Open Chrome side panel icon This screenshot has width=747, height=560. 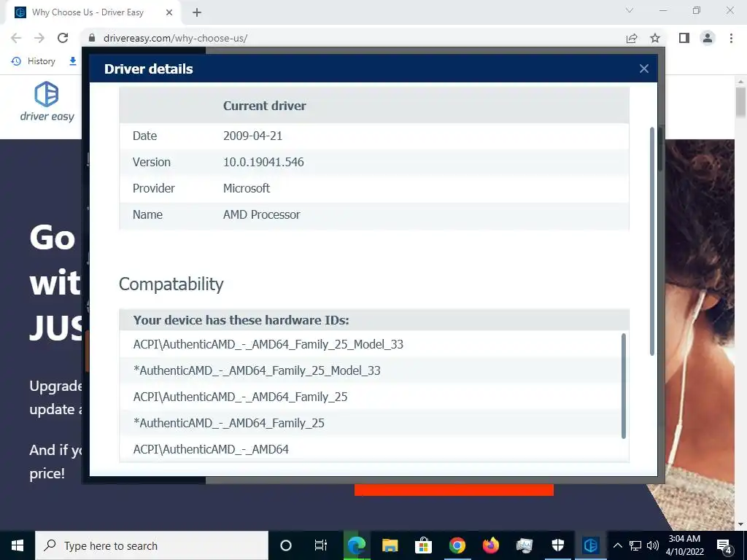[684, 38]
